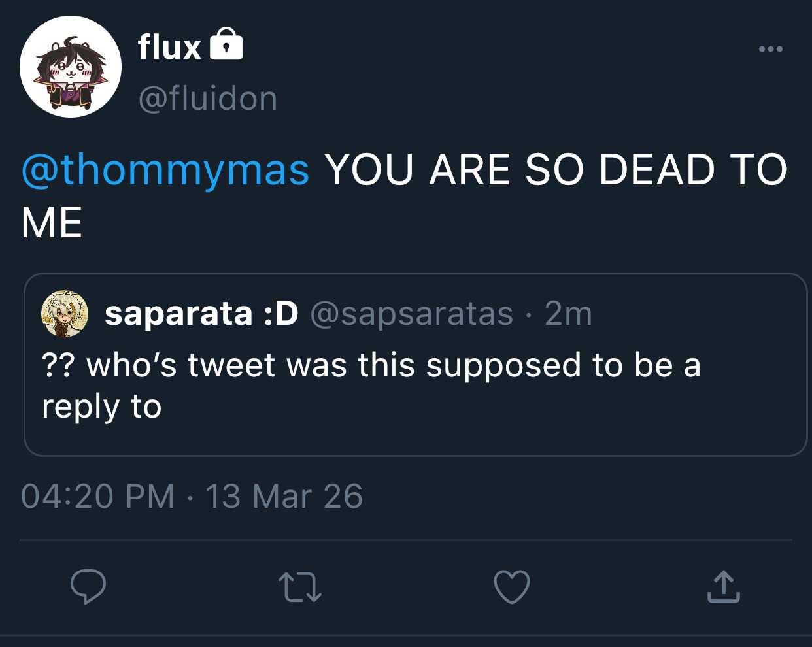Viewport: 812px width, 647px height.
Task: Follow the @thommymas mention link
Action: (x=165, y=169)
